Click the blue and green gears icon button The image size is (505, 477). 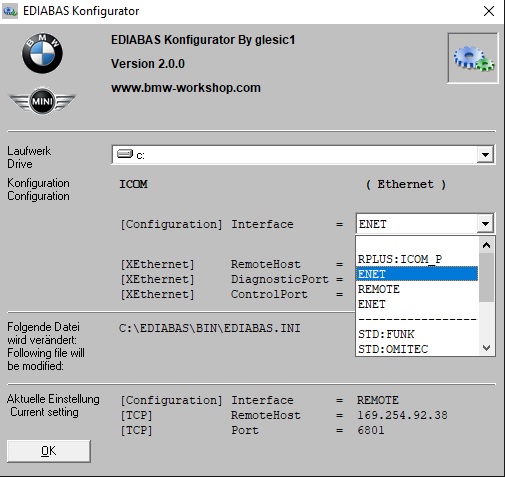[473, 58]
